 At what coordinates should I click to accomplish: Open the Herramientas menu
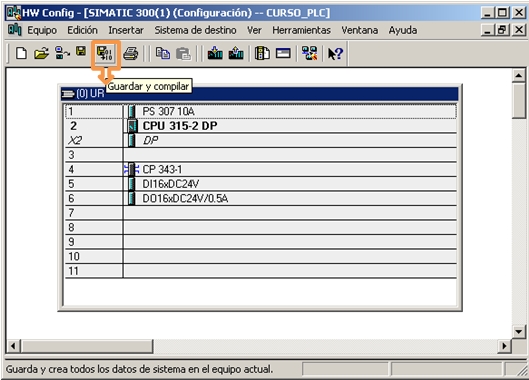(301, 30)
